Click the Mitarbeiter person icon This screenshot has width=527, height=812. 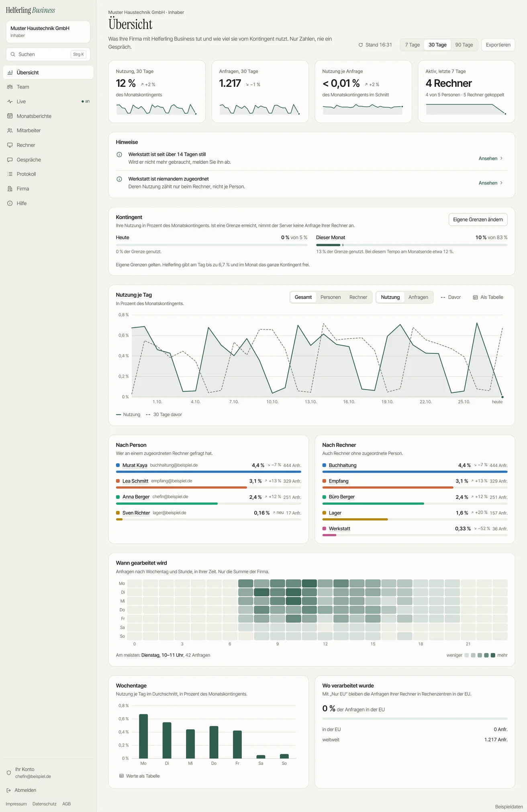(10, 131)
